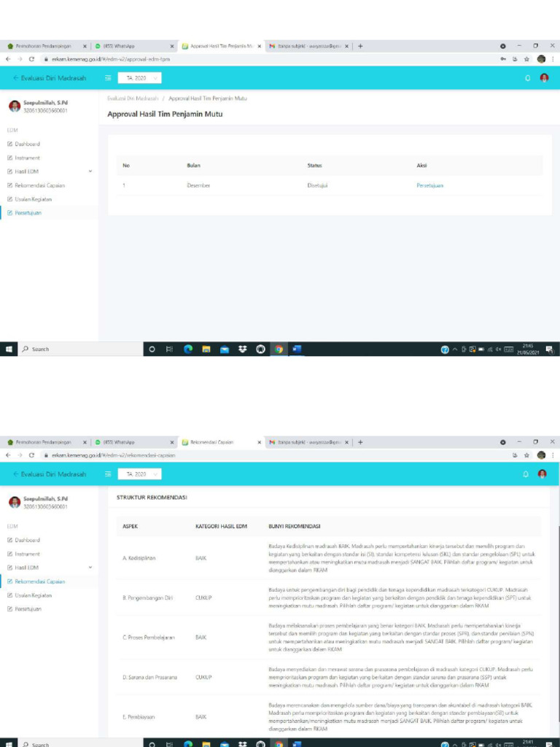Click Chrome profile avatar in Approval window toolbar
The image size is (560, 747).
tap(541, 59)
